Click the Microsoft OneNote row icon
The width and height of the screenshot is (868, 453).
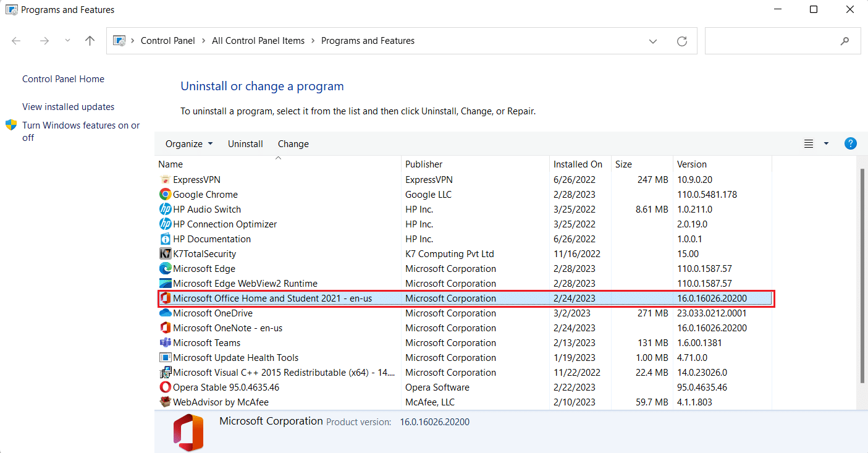coord(165,328)
